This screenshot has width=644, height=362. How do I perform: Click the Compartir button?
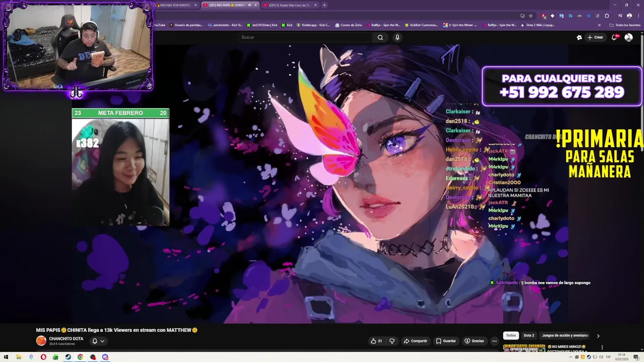416,341
